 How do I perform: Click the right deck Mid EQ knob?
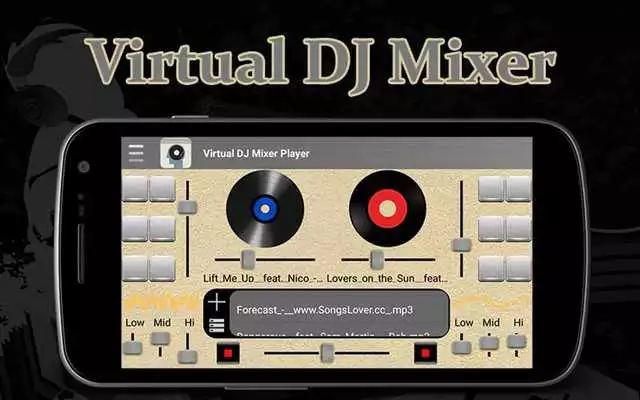click(489, 343)
